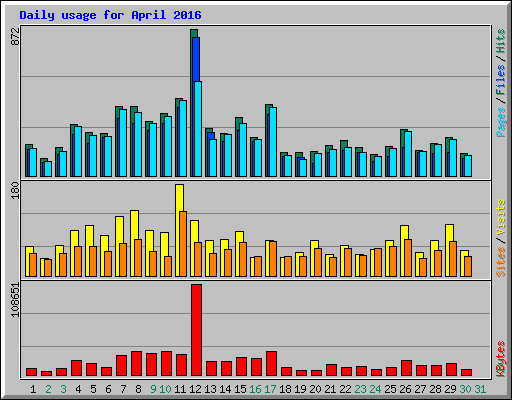
Task: Click day label '29' on the x-axis
Action: 450,389
